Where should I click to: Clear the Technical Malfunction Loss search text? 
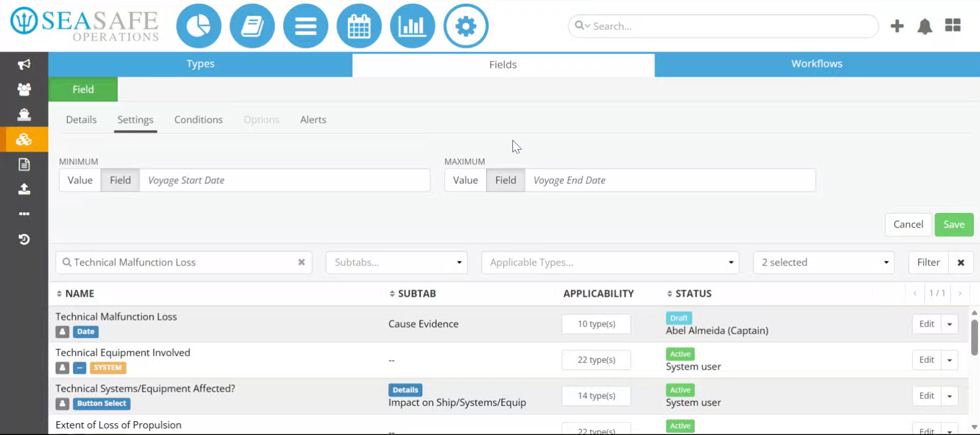tap(301, 262)
